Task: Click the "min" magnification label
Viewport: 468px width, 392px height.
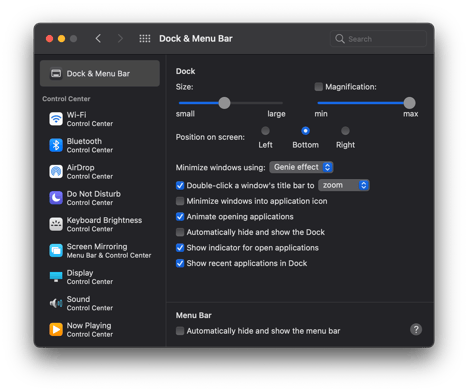Action: [x=321, y=114]
